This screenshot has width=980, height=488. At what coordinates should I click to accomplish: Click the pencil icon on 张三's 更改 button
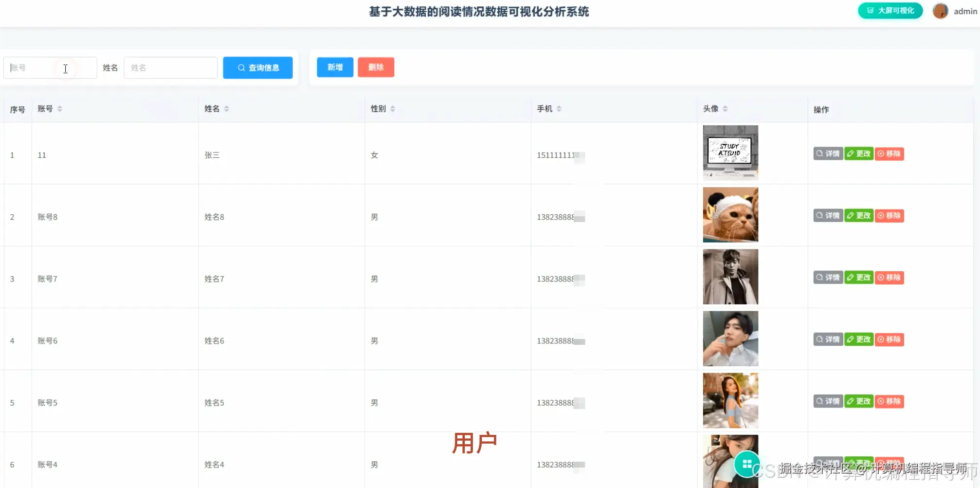click(851, 153)
